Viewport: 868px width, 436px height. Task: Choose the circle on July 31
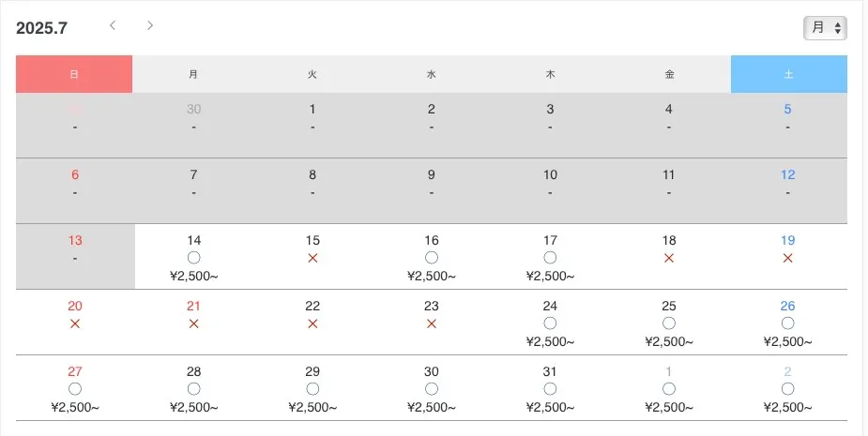(550, 389)
